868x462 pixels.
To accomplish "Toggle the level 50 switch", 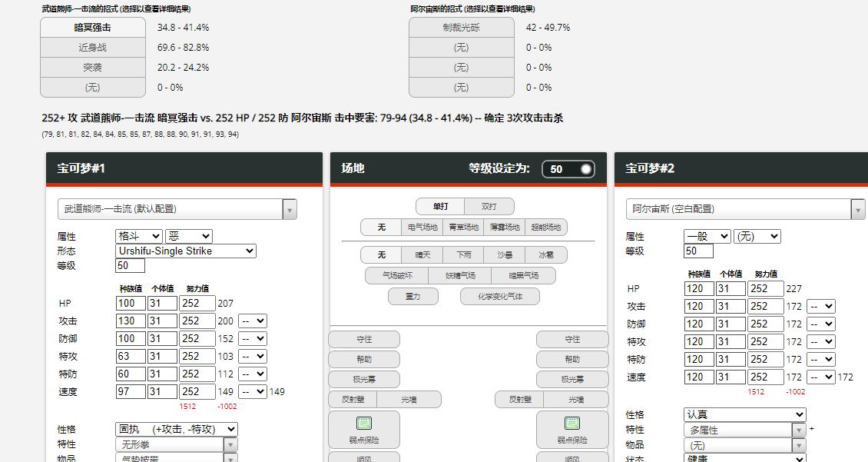I will [568, 169].
